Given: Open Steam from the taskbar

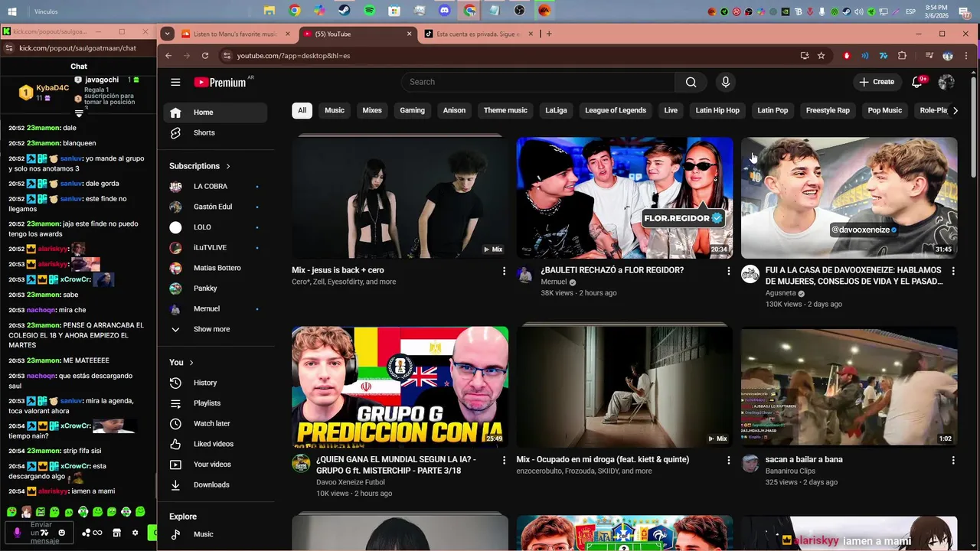Looking at the screenshot, I should [x=345, y=11].
